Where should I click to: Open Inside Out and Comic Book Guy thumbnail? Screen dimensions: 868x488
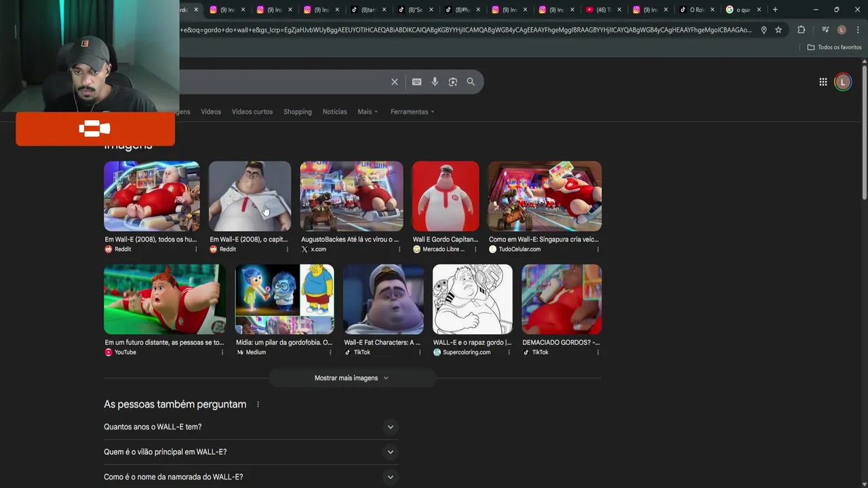(x=284, y=300)
